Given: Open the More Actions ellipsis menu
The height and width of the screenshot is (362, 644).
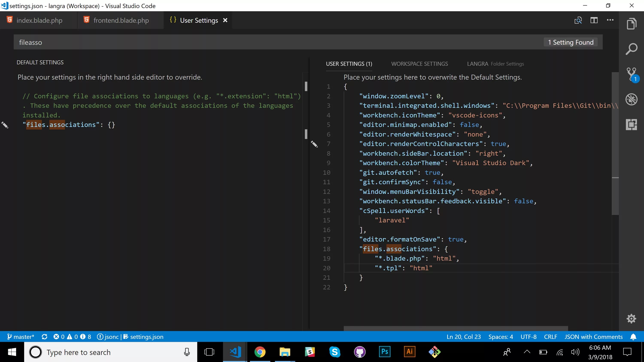Looking at the screenshot, I should pos(610,20).
